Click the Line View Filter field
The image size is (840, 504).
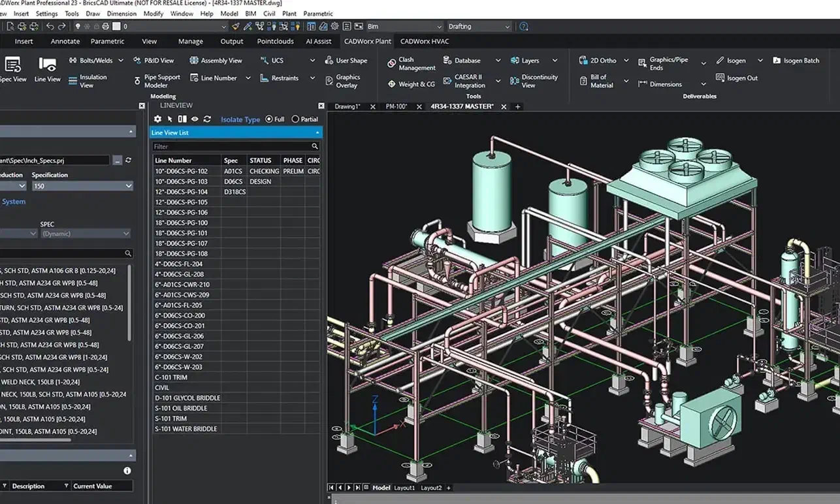tap(230, 147)
